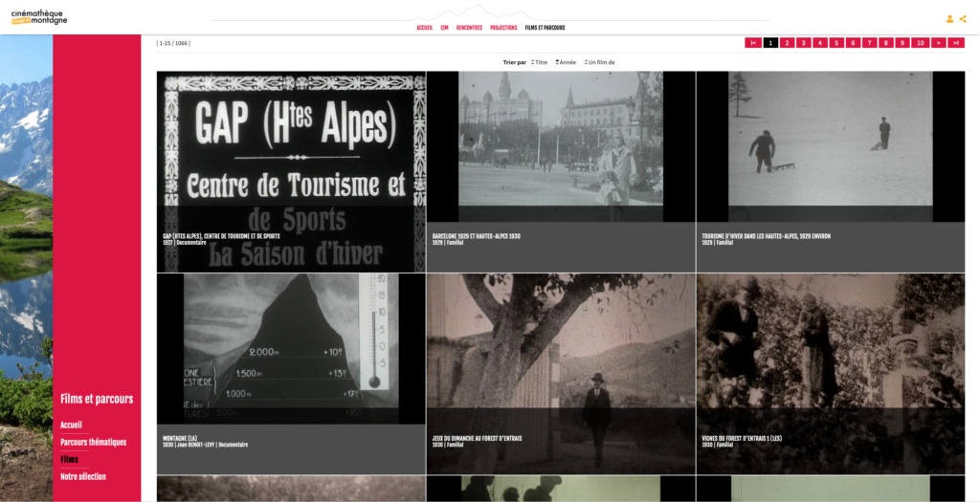Go to results page 5
The width and height of the screenshot is (980, 502).
pos(836,42)
